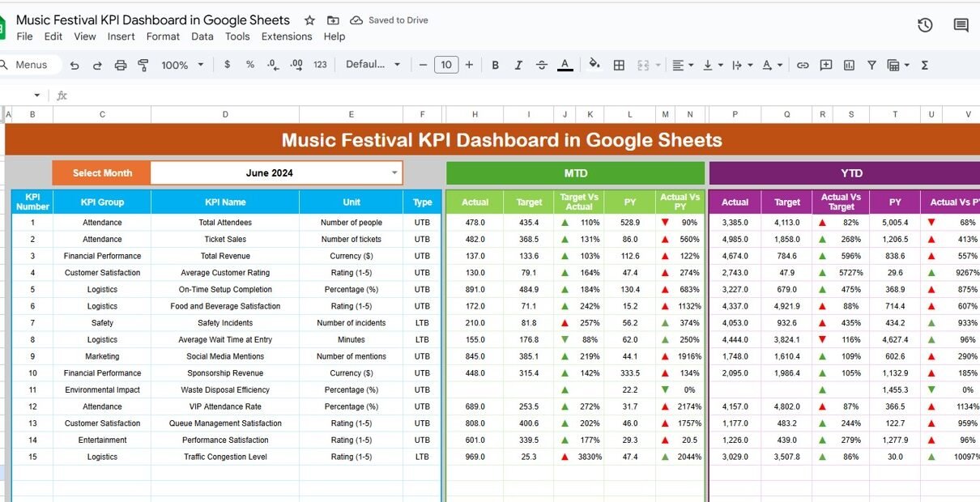Open the Borders tool
980x502 pixels.
pos(619,65)
